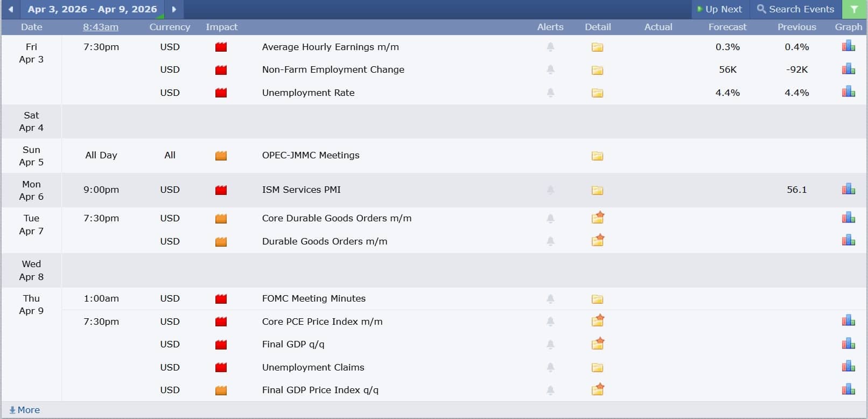The image size is (868, 419).
Task: Click the red impact icon for ISM Services PMI
Action: (221, 190)
